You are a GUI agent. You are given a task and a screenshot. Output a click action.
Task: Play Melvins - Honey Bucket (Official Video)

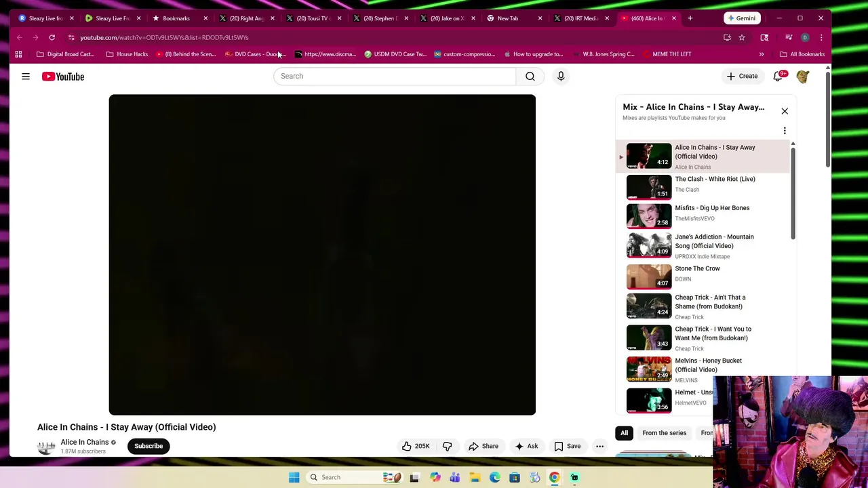(x=704, y=369)
